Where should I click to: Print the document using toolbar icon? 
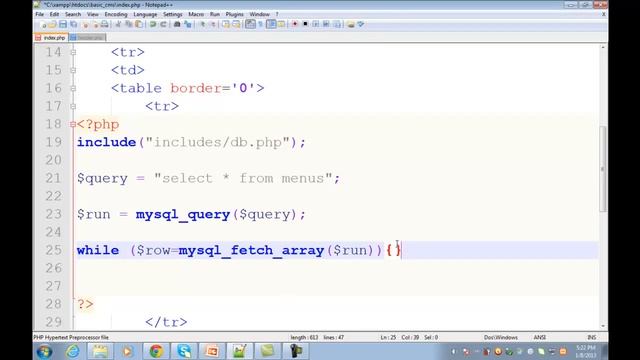(x=104, y=24)
